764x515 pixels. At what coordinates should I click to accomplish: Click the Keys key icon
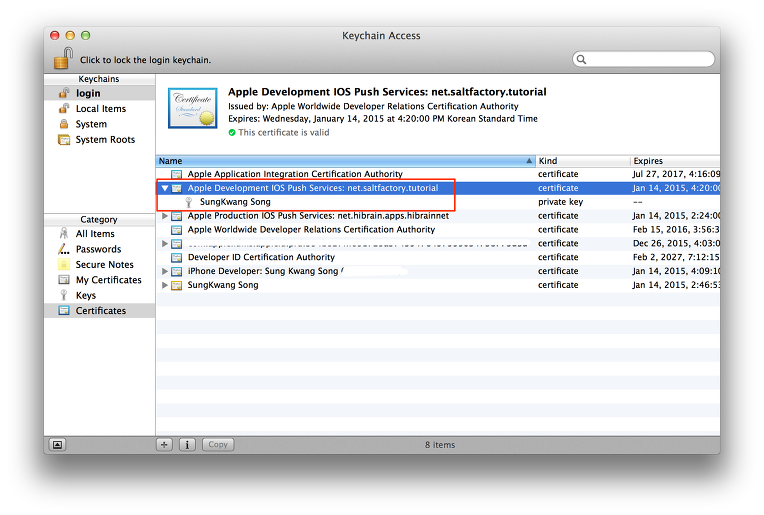click(64, 295)
